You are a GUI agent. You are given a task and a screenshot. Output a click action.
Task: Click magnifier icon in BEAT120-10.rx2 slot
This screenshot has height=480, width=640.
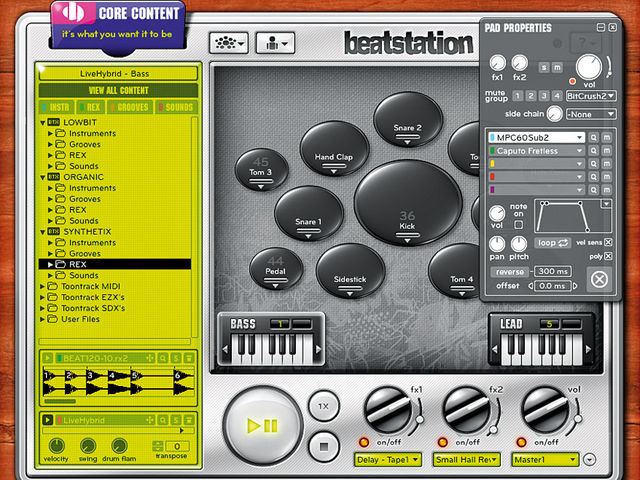(162, 358)
